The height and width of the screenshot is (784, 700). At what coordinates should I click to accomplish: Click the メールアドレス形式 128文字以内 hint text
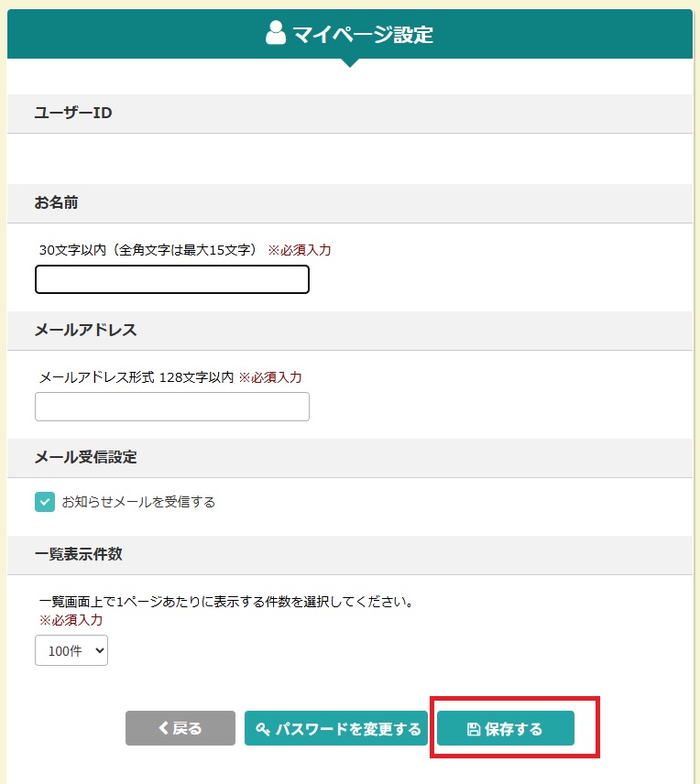137,376
